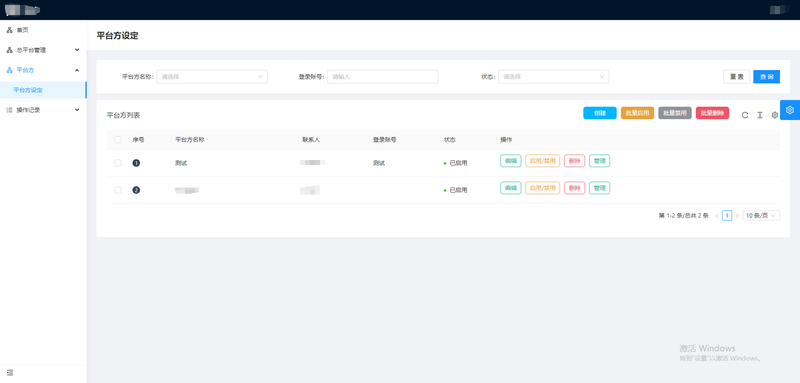Click the 操作 column header
This screenshot has height=383, width=800.
(x=506, y=139)
